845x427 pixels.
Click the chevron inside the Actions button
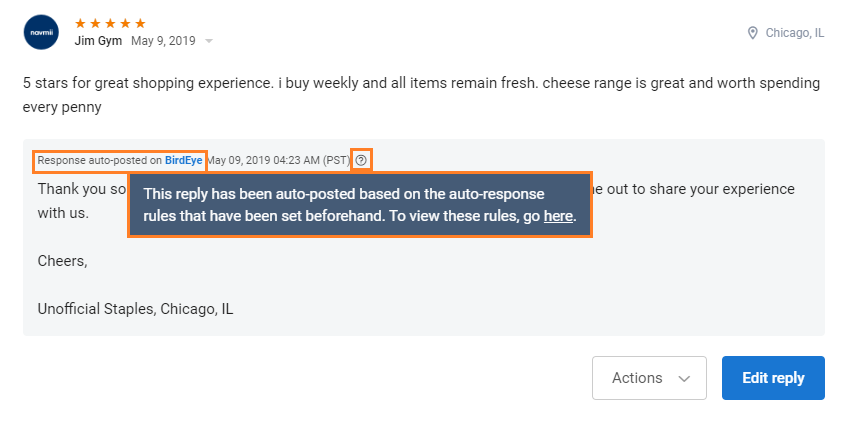point(684,379)
